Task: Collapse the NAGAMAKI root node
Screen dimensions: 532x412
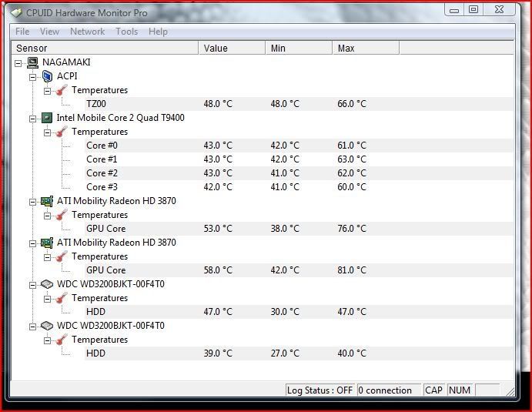Action: (x=18, y=63)
